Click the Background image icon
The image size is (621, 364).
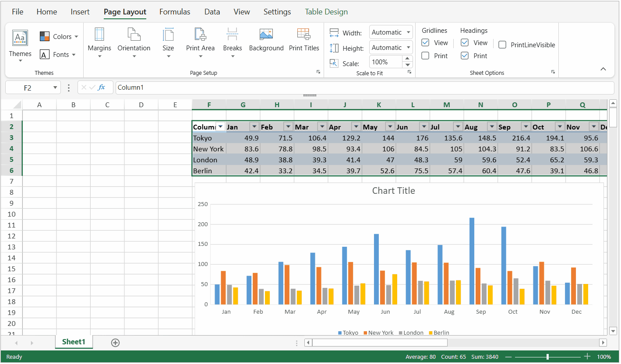[x=266, y=34]
